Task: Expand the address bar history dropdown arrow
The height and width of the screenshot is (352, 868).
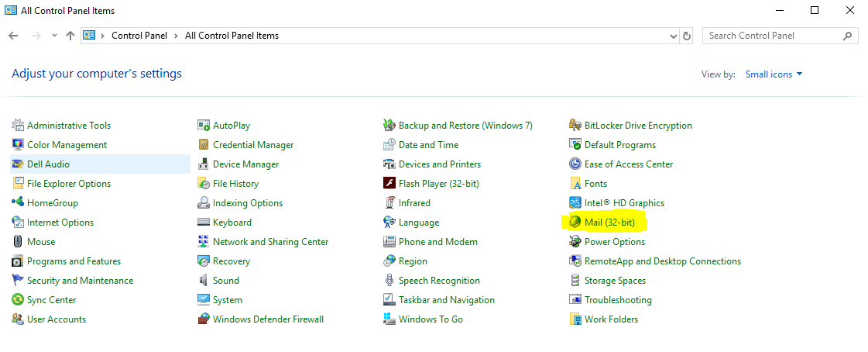Action: tap(673, 36)
